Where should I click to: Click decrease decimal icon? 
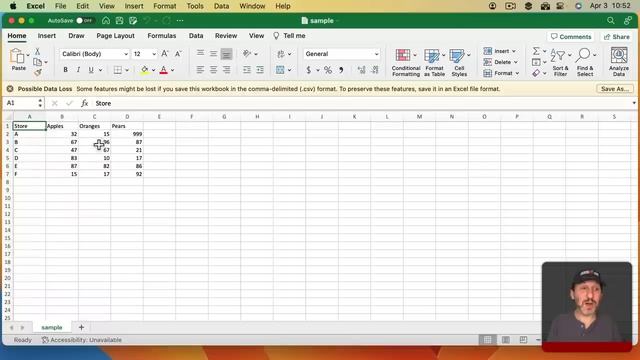click(375, 70)
